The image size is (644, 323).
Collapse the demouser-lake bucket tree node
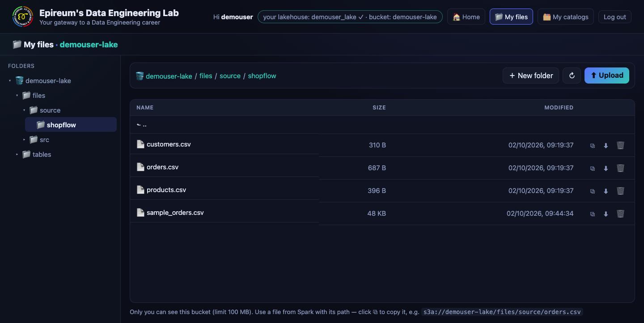[x=10, y=81]
